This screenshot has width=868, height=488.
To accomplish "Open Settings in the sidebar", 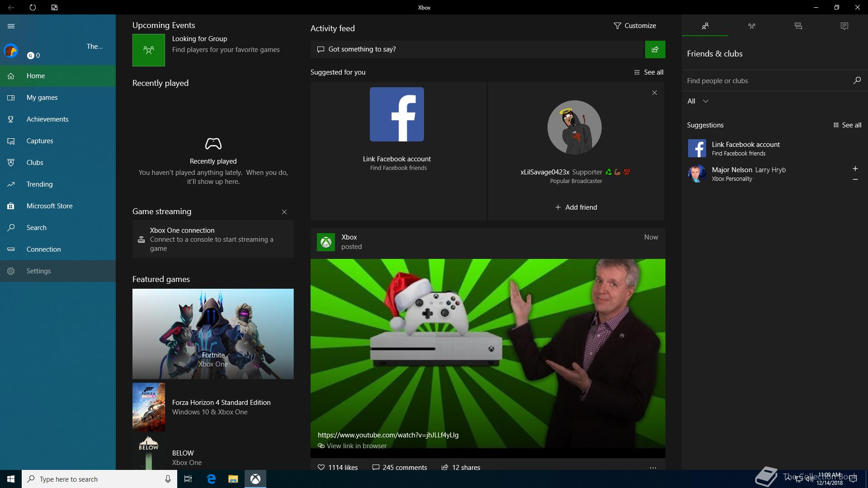I will pyautogui.click(x=58, y=271).
